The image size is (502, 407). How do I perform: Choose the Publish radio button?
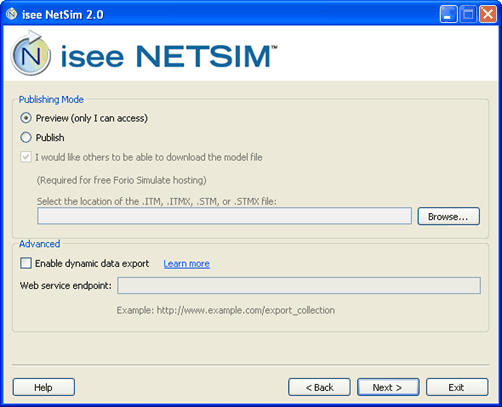point(26,137)
